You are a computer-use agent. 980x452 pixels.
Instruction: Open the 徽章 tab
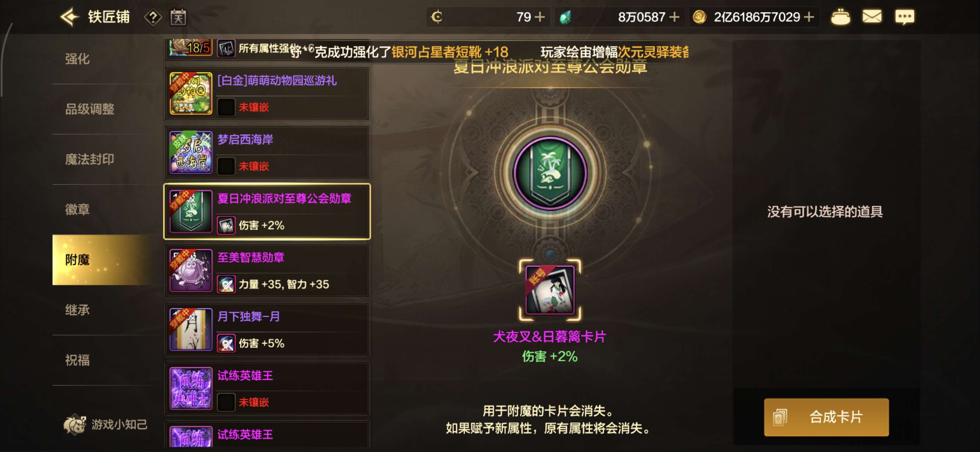point(77,209)
